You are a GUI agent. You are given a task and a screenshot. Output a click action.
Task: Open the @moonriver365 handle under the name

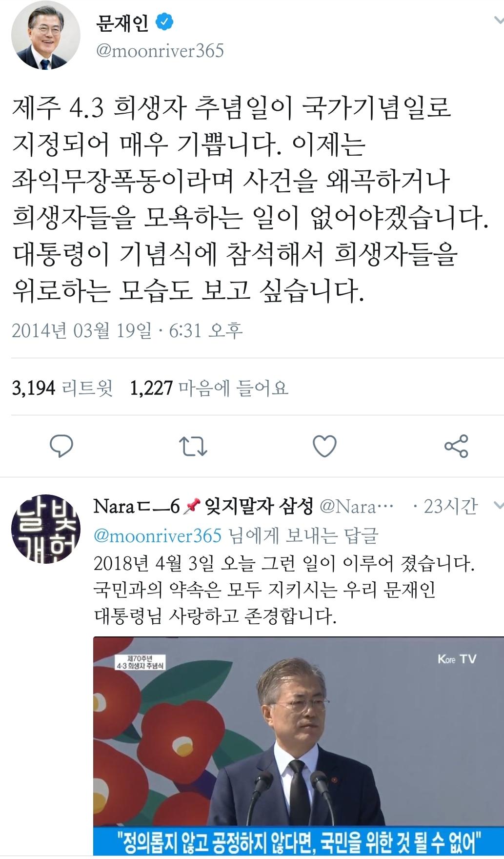coord(160,51)
